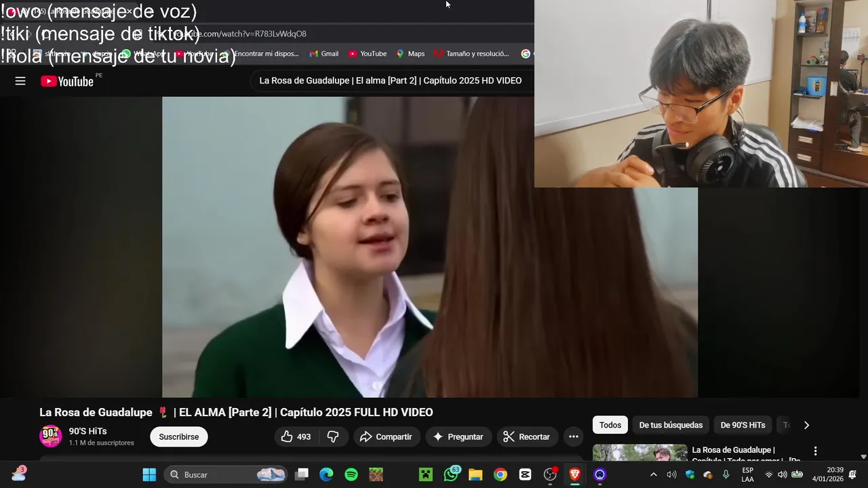Open the Minecraft grass block taskbar icon
This screenshot has height=488, width=868.
376,474
